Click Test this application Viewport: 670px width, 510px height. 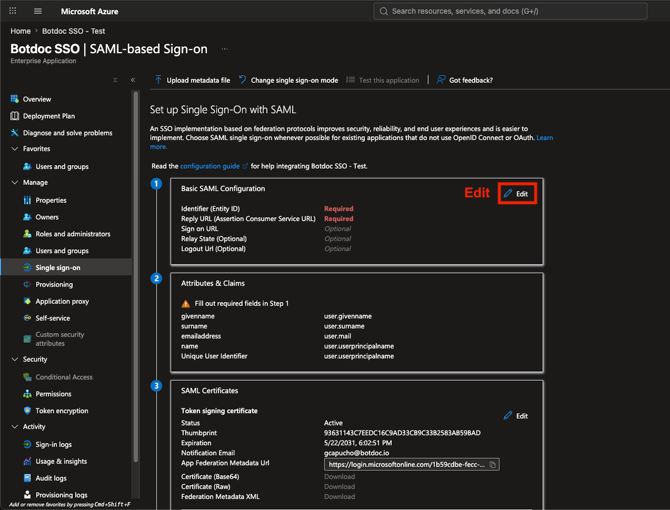coord(383,80)
